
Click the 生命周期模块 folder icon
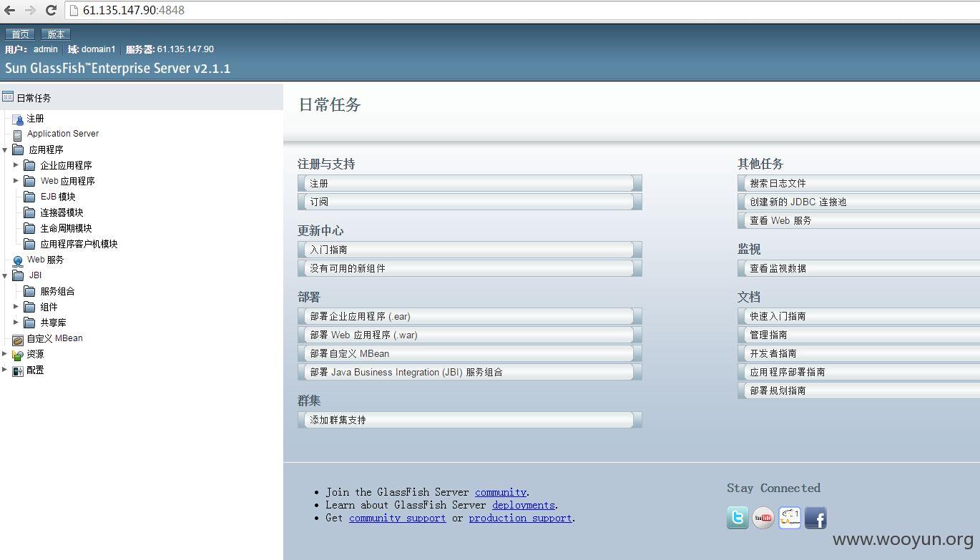tap(29, 228)
